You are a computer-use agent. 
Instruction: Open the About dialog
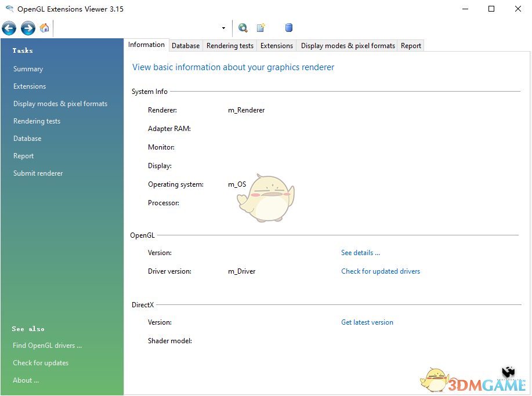pyautogui.click(x=26, y=380)
